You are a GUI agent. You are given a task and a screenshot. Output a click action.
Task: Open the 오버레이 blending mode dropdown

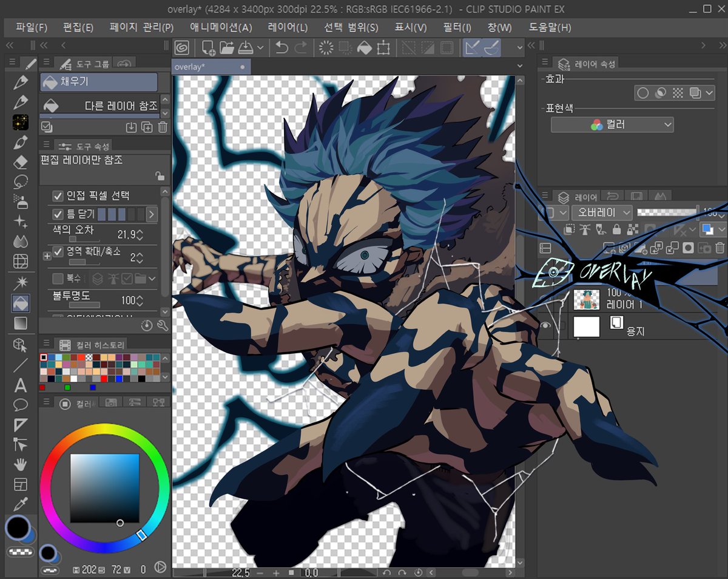tap(602, 212)
